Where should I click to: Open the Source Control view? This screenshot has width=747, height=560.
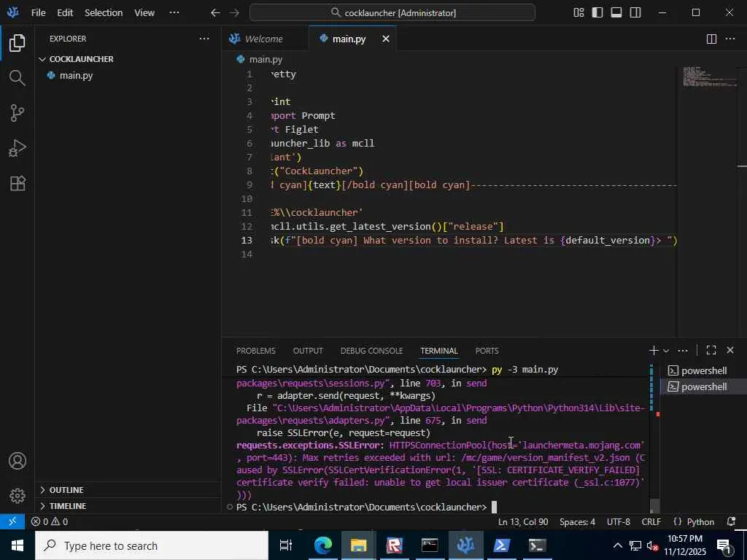tap(18, 113)
